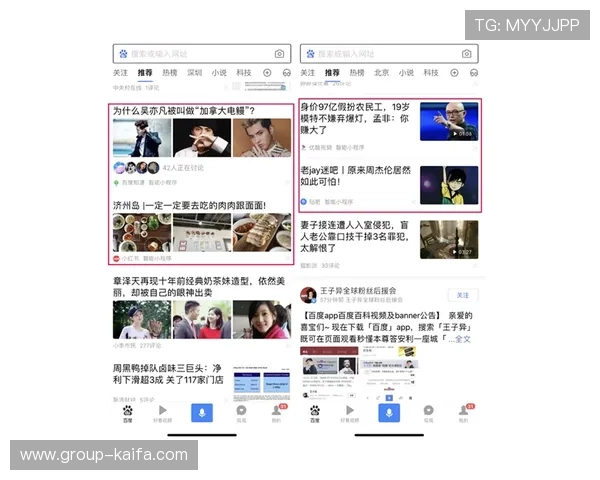This screenshot has width=600, height=480.
Task: Add channel plus icon in left phone tabs
Action: tap(267, 73)
